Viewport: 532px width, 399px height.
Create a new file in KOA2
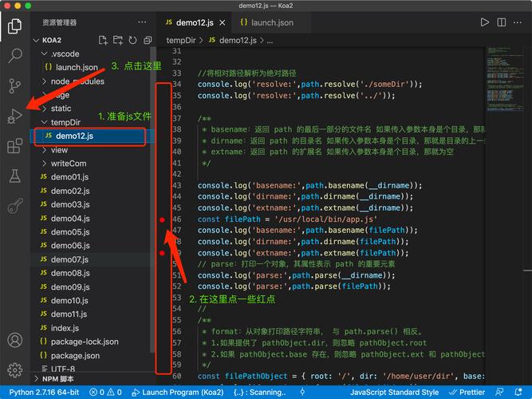click(103, 40)
